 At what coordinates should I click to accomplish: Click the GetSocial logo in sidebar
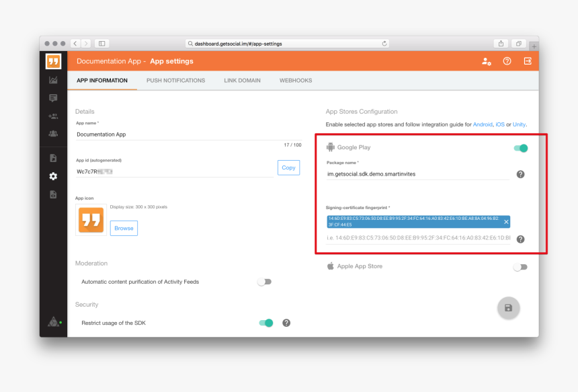pyautogui.click(x=54, y=61)
